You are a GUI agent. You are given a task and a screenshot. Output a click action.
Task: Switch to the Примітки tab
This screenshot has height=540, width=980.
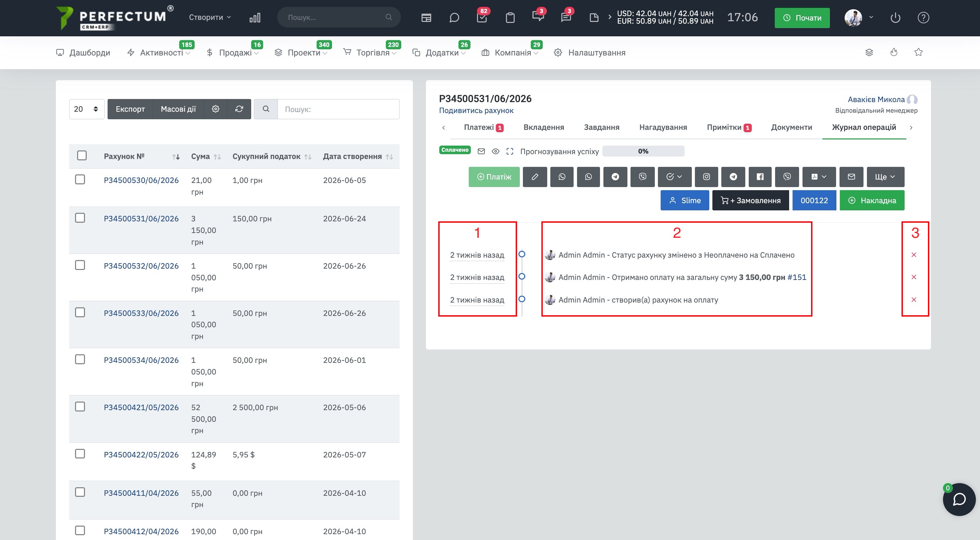(729, 127)
